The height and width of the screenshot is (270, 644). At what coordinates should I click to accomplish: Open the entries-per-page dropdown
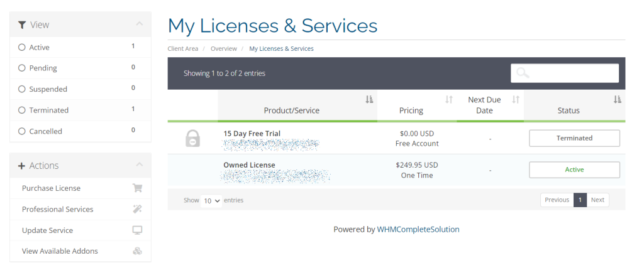(211, 201)
